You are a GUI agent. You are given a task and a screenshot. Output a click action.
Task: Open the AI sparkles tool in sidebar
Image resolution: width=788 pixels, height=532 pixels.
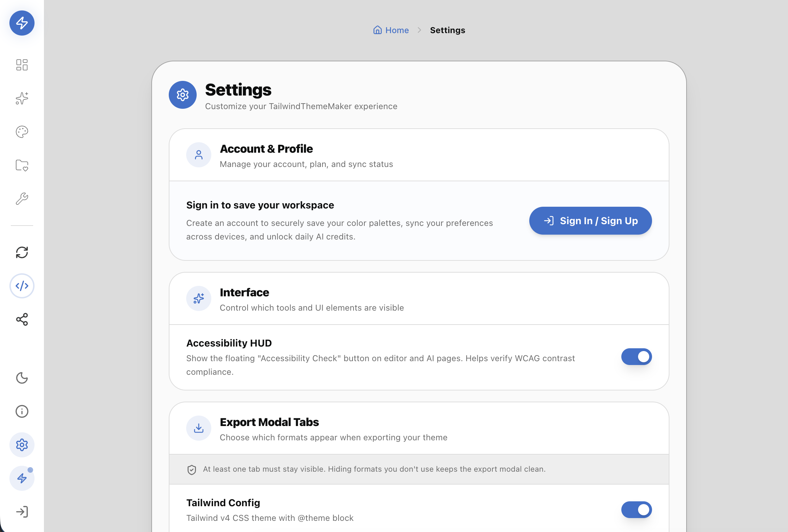tap(22, 98)
